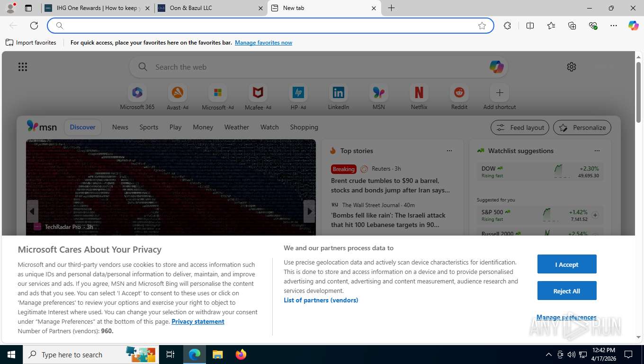The image size is (644, 364).
Task: Open the Brent crude tumbles headline
Action: (390, 185)
